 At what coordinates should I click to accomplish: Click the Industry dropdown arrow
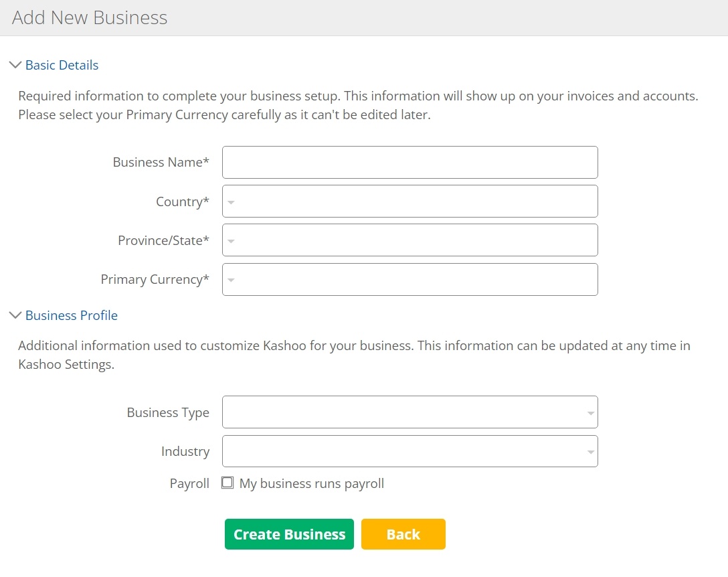[590, 452]
